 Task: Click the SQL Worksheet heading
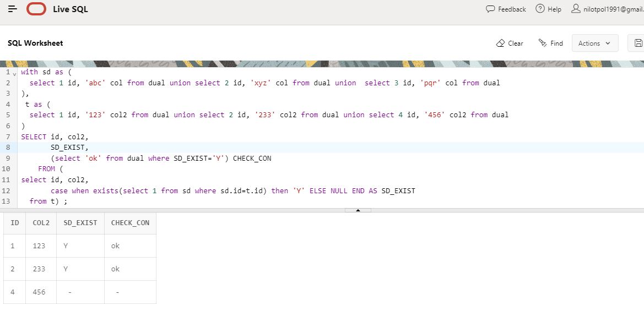coord(35,43)
